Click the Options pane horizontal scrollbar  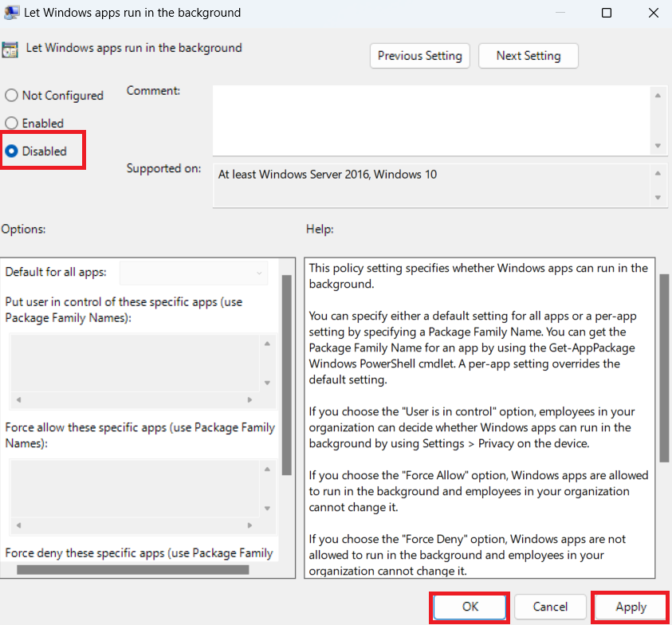[133, 570]
